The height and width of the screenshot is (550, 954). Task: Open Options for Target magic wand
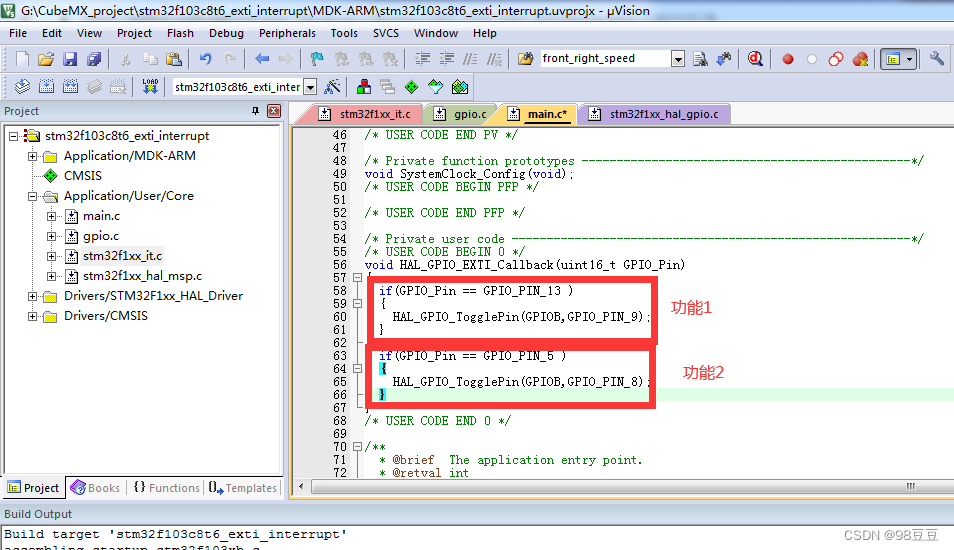[x=332, y=87]
